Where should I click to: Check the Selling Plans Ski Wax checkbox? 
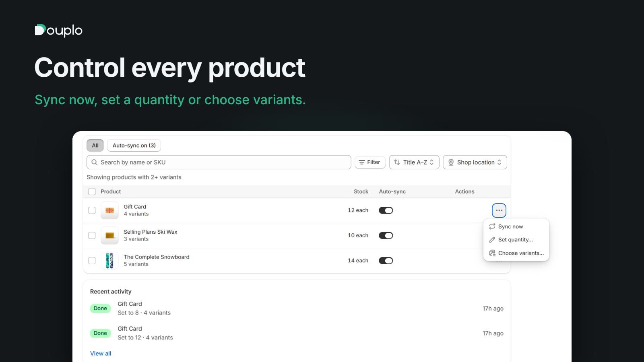click(92, 236)
